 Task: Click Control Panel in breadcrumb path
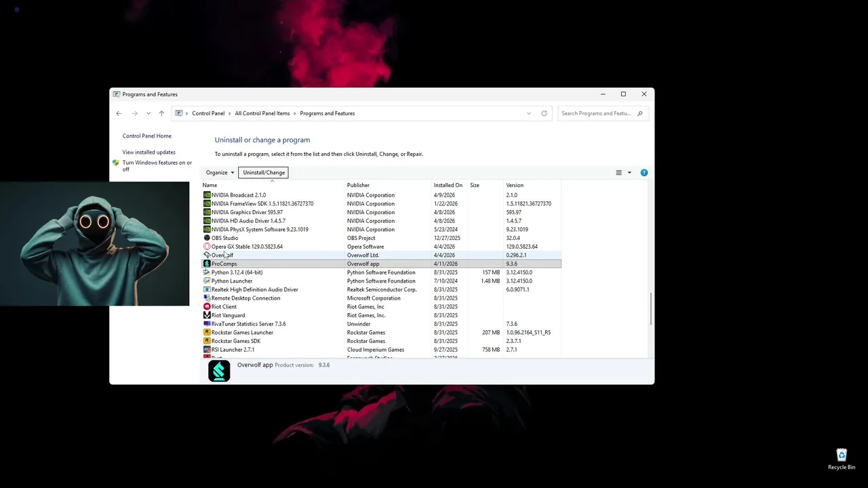(x=208, y=113)
